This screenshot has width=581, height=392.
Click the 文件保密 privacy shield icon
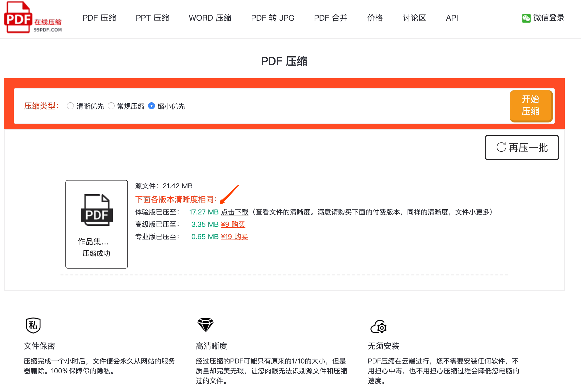pyautogui.click(x=33, y=326)
